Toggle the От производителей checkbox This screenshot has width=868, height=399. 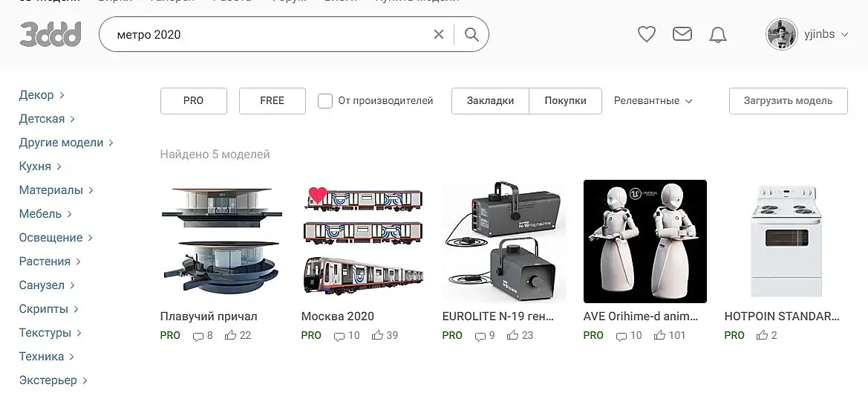pyautogui.click(x=325, y=101)
